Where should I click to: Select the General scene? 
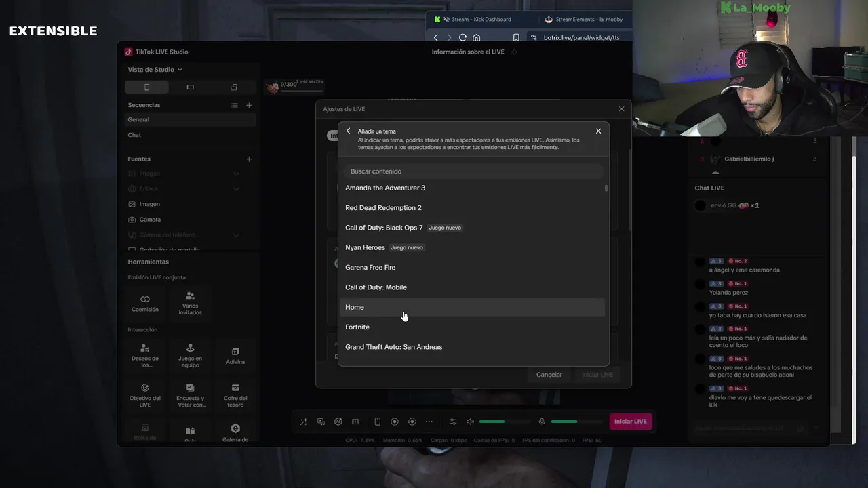(x=191, y=119)
